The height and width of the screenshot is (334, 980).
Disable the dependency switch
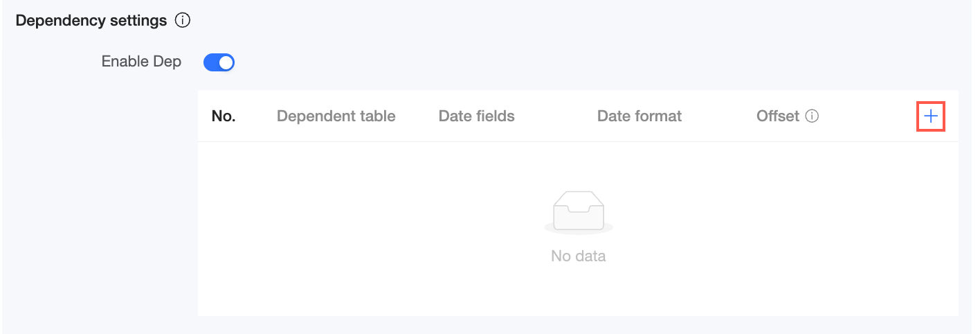click(x=219, y=63)
